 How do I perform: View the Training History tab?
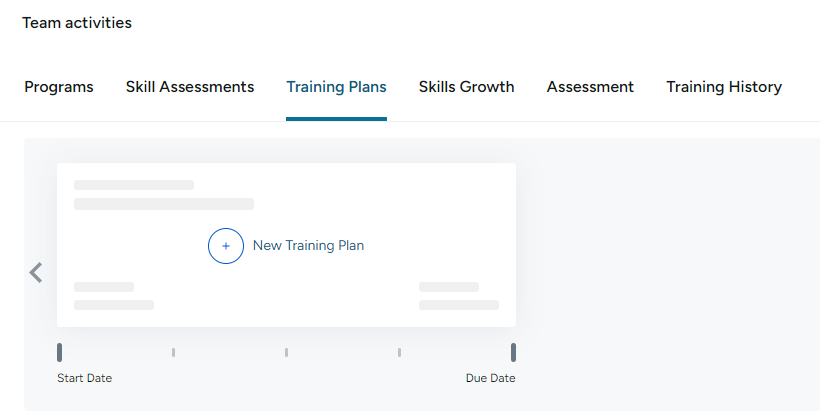(x=724, y=87)
